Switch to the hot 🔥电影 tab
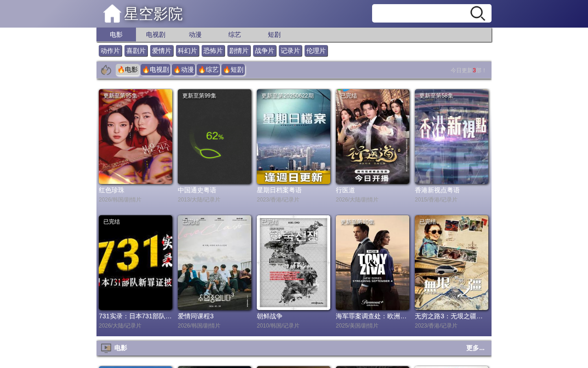This screenshot has width=588, height=368. point(128,70)
